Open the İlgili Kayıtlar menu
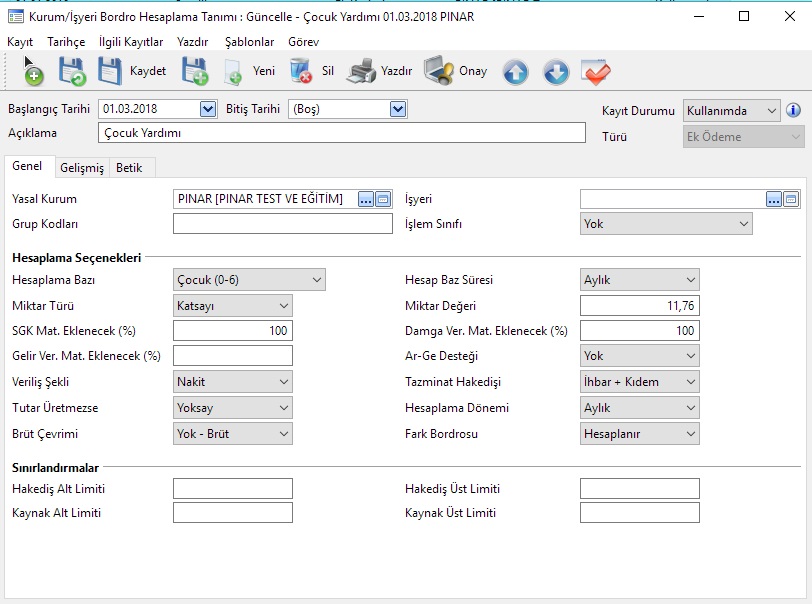 coord(131,42)
